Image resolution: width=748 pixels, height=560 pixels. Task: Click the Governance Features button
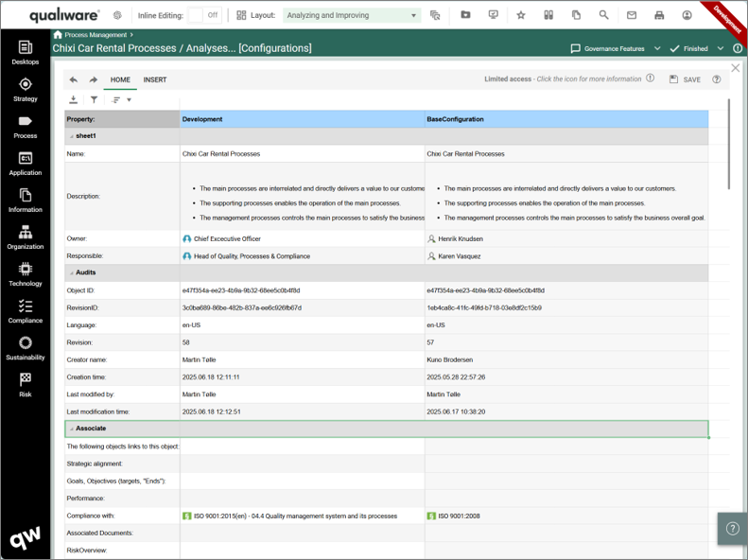click(x=608, y=48)
